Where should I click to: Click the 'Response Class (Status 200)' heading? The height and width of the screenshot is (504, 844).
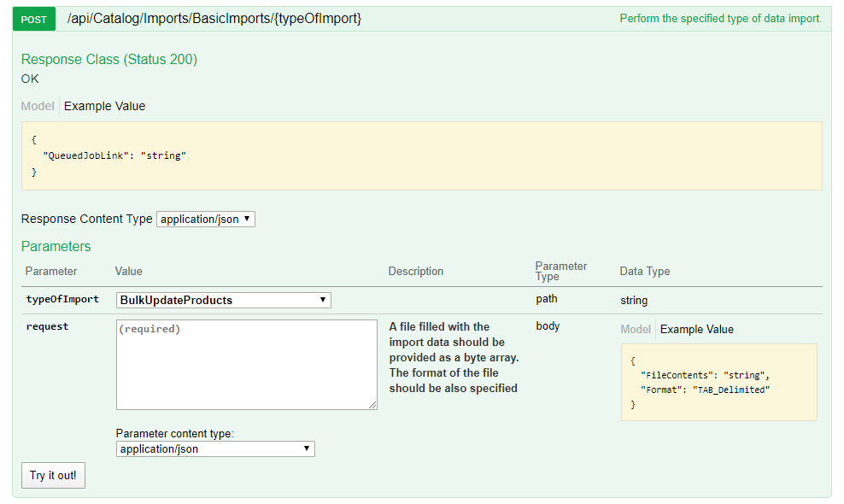109,59
